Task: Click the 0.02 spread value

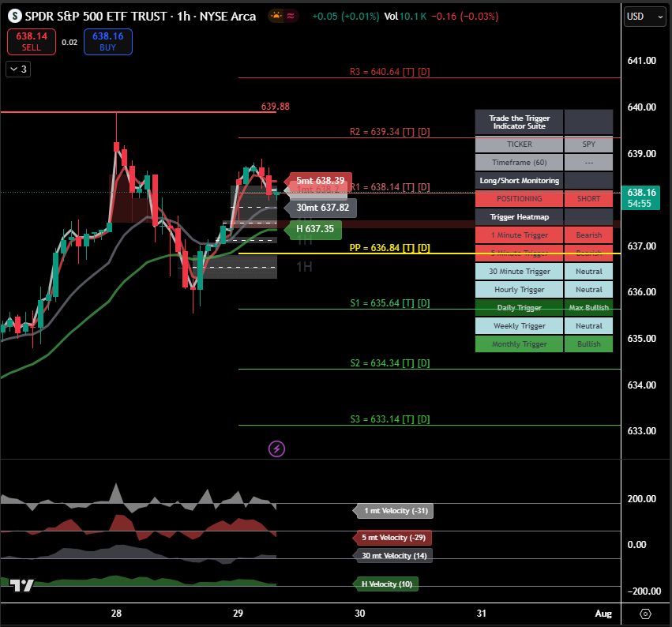Action: tap(69, 42)
